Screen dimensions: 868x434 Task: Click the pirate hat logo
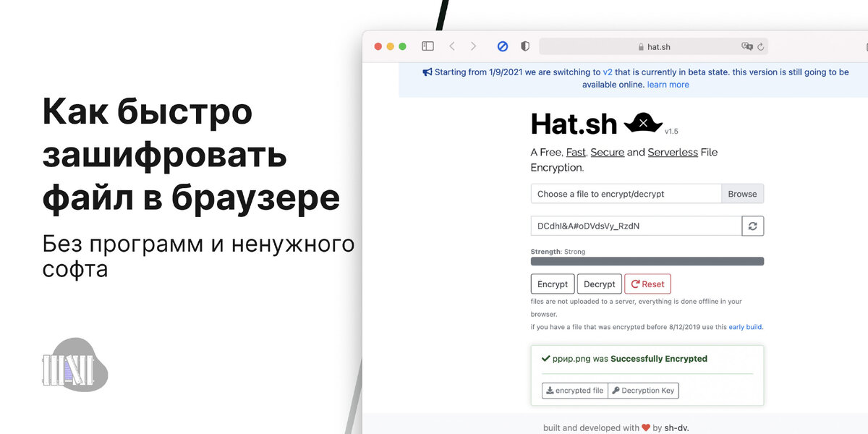click(643, 123)
